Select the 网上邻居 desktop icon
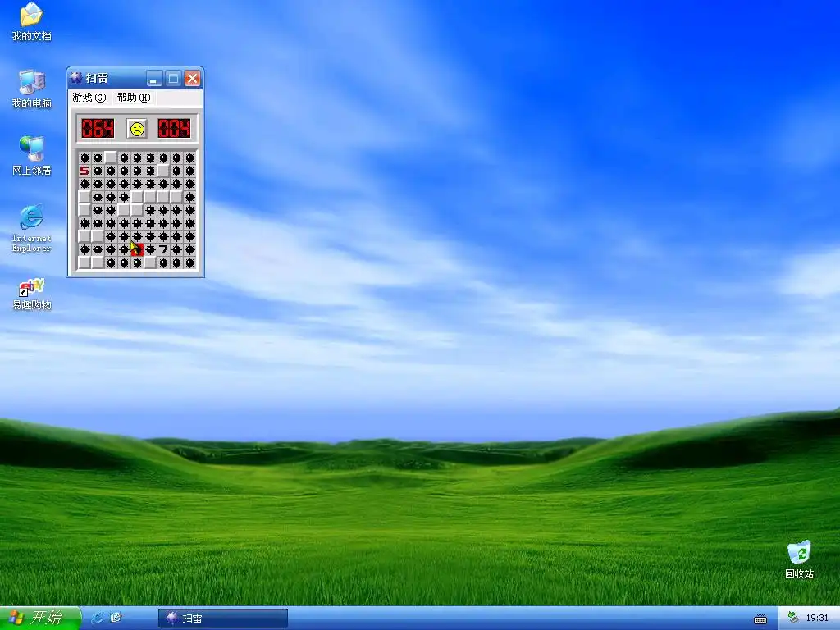 click(x=32, y=156)
